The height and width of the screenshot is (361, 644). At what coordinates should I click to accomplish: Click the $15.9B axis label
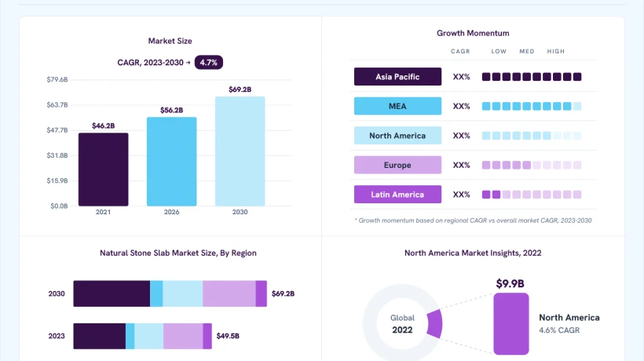pyautogui.click(x=57, y=181)
